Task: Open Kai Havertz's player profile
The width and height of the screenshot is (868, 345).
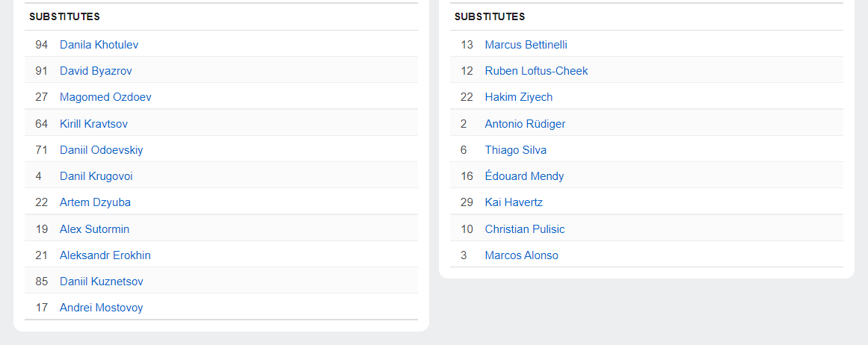Action: pos(514,202)
